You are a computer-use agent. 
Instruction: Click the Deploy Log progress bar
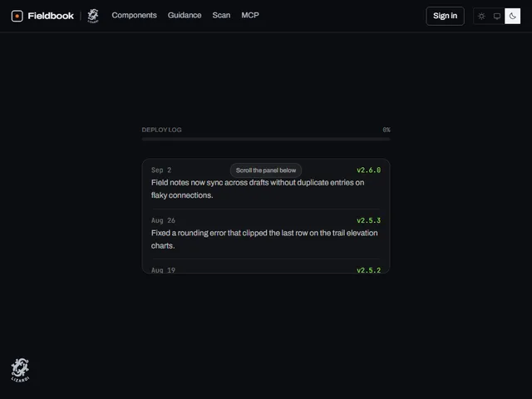[x=266, y=139]
